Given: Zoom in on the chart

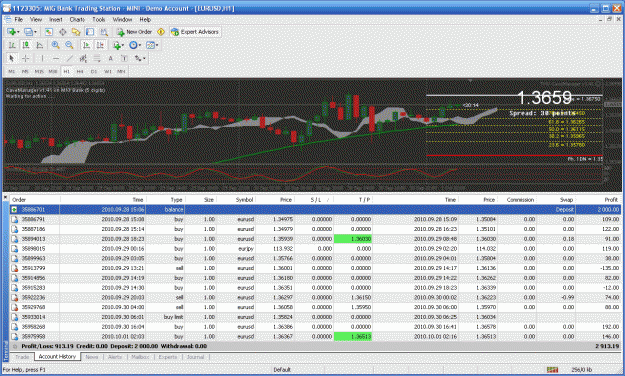Looking at the screenshot, I should 55,45.
